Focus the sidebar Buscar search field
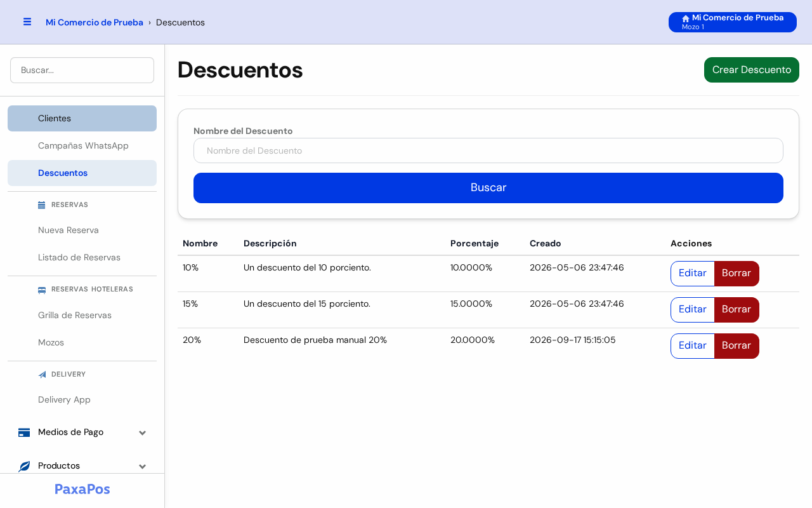 [82, 70]
